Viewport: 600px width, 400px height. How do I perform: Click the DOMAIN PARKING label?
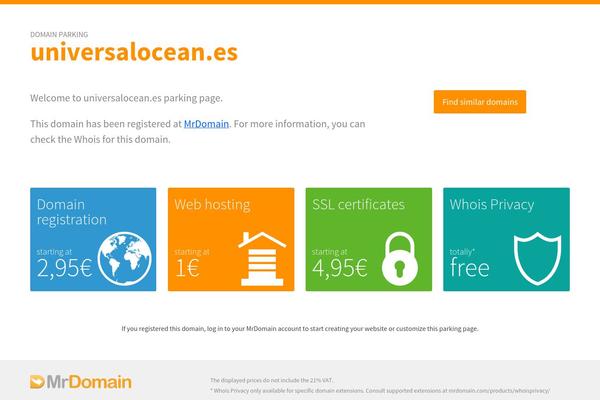pos(59,34)
